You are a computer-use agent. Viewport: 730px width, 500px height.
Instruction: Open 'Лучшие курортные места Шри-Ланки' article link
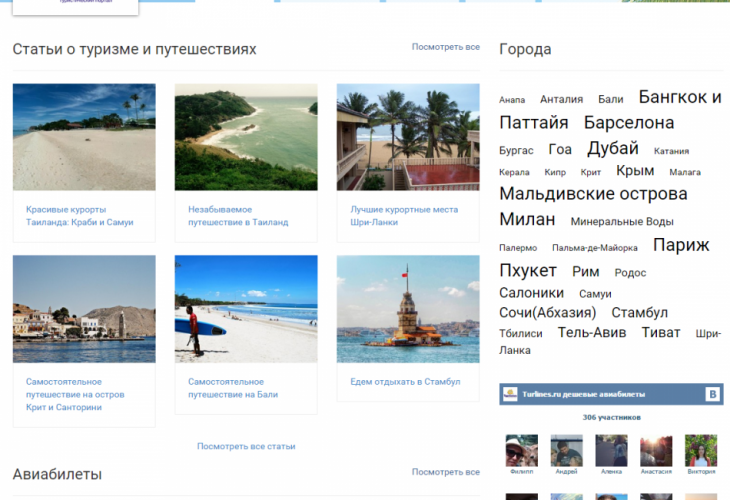point(404,216)
